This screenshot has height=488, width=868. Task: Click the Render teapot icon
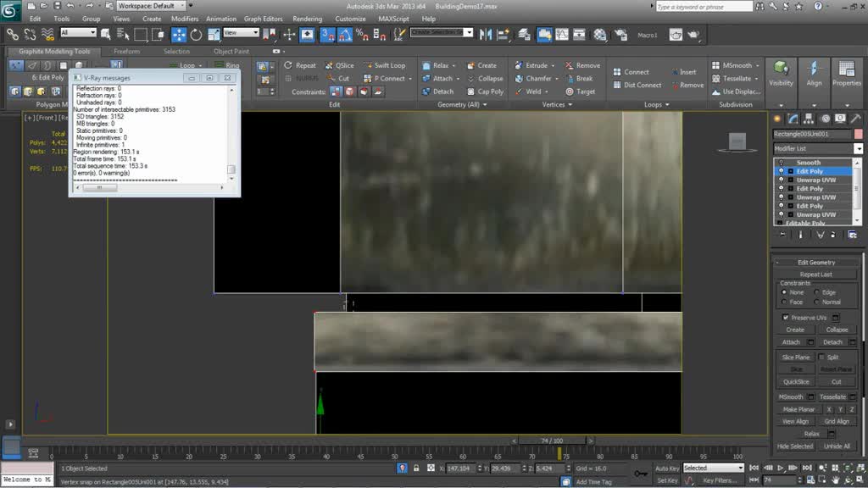coord(693,35)
